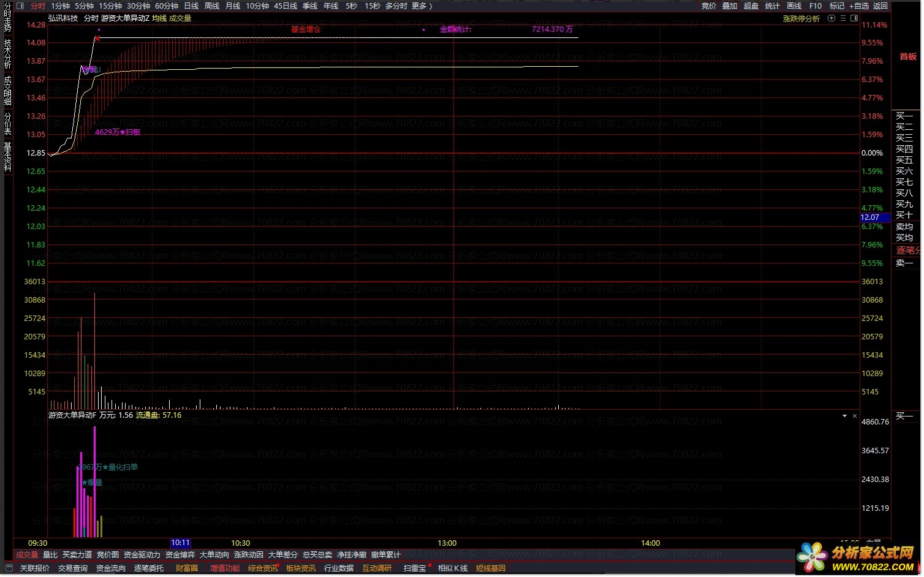The height and width of the screenshot is (577, 924).
Task: Click the 标记 mark button
Action: (837, 6)
